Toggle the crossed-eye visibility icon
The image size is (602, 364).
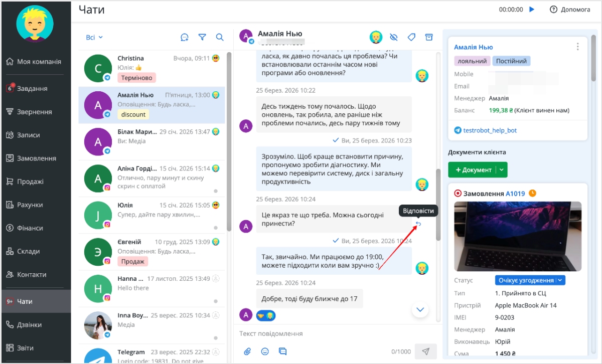[x=394, y=37]
